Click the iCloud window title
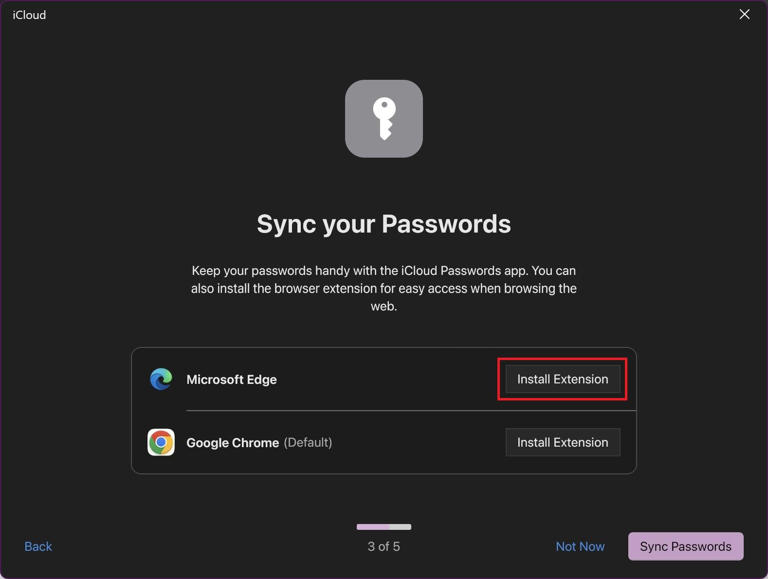The width and height of the screenshot is (768, 579). (x=29, y=15)
